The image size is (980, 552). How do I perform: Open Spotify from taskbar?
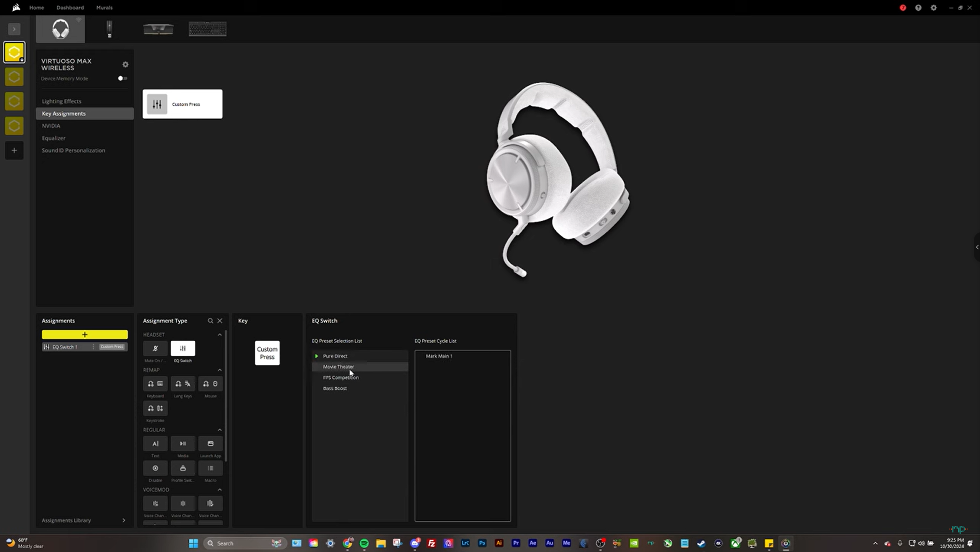pos(364,543)
